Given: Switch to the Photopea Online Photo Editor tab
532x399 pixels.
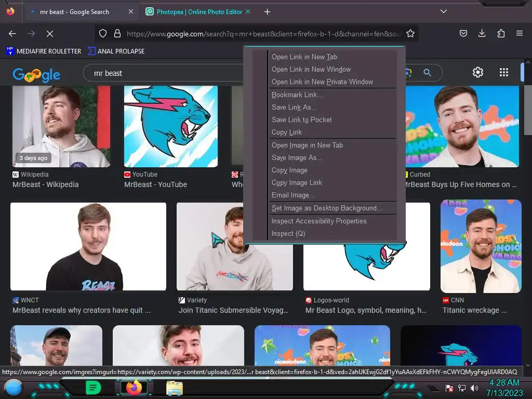Looking at the screenshot, I should click(198, 12).
